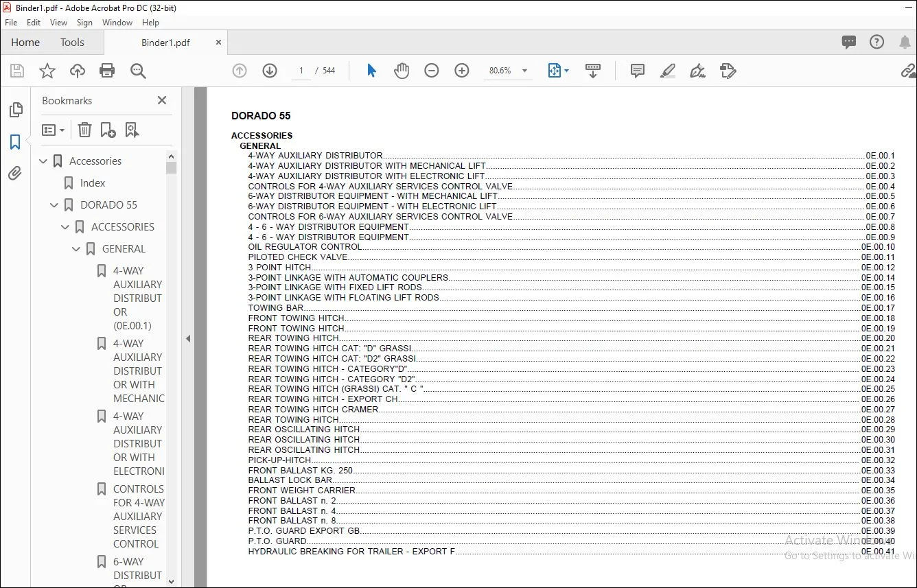The width and height of the screenshot is (917, 588).
Task: Select the highlight text pen tool
Action: (667, 71)
